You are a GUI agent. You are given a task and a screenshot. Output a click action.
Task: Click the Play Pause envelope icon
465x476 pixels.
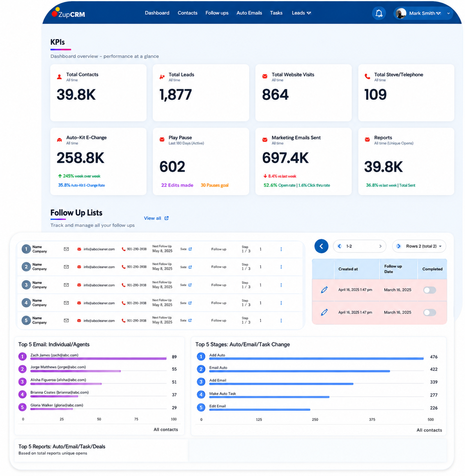coord(162,140)
